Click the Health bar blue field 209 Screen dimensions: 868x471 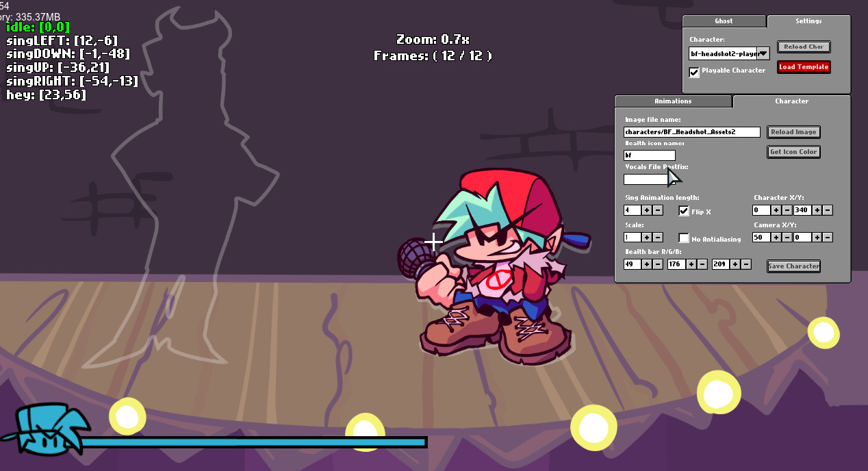[x=721, y=264]
